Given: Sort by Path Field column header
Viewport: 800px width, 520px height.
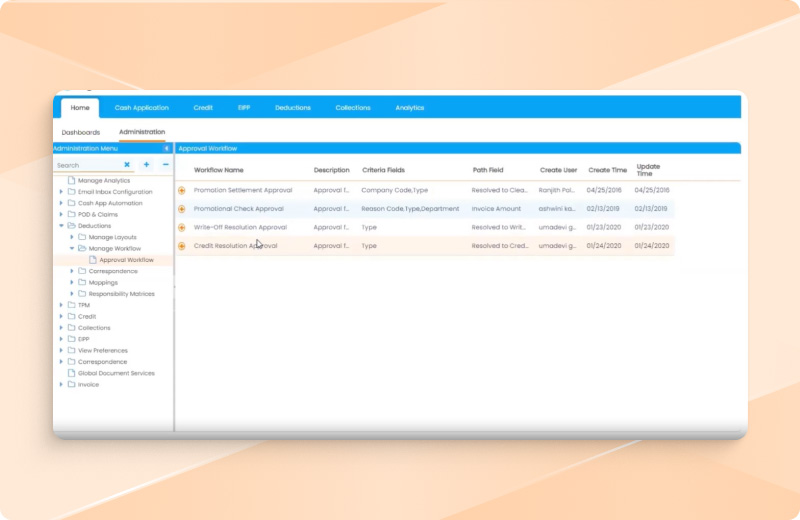Looking at the screenshot, I should [x=488, y=170].
